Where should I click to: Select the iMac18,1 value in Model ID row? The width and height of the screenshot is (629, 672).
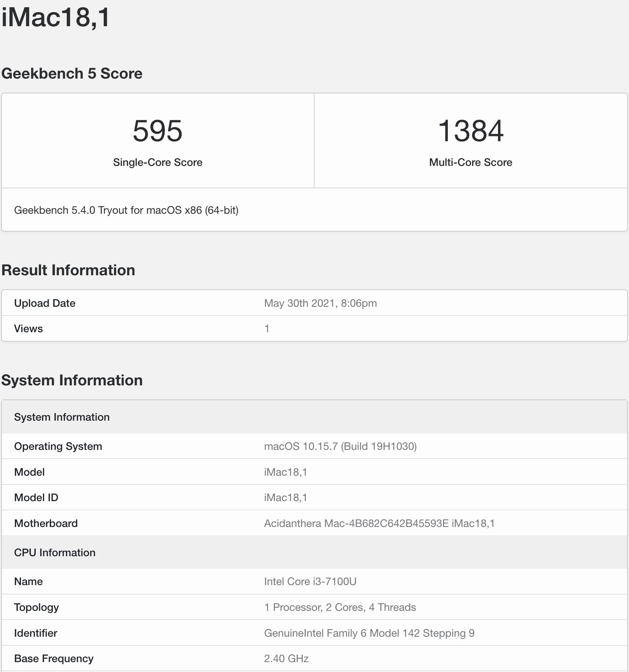click(x=286, y=498)
